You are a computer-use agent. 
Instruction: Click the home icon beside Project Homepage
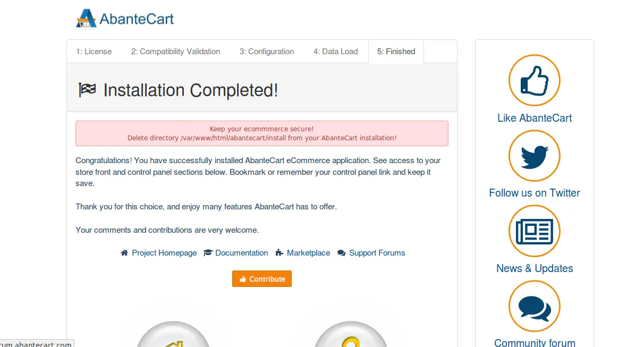[x=124, y=253]
